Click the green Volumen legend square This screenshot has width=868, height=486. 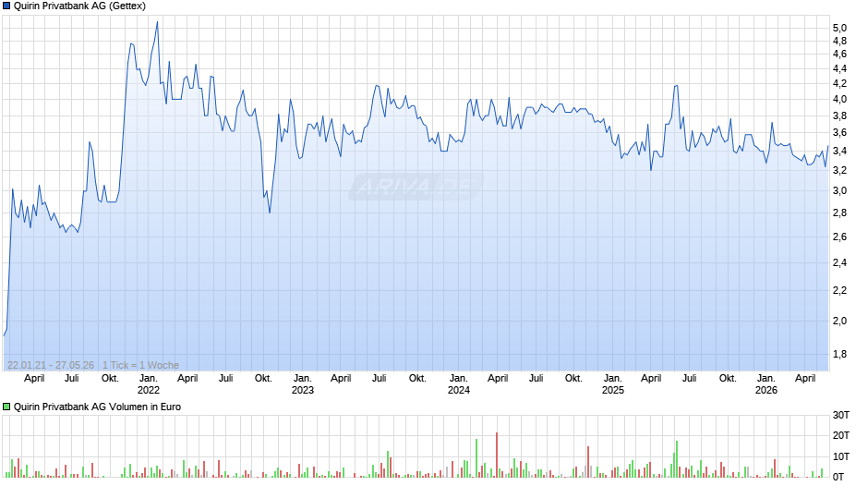pyautogui.click(x=6, y=407)
